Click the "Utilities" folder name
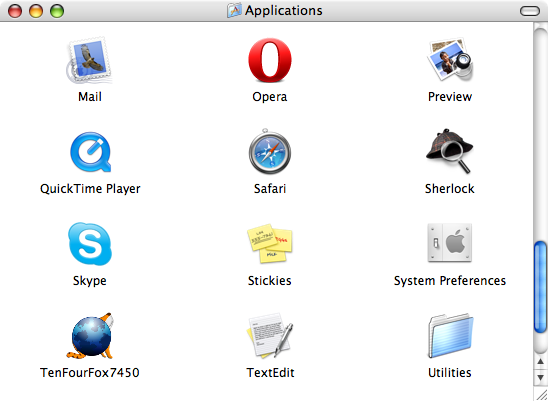 click(x=450, y=373)
